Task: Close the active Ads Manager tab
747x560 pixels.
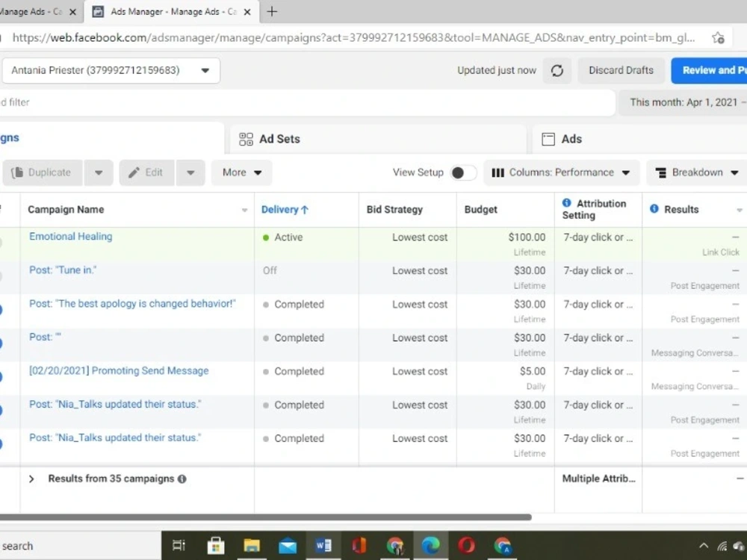Action: 247,12
